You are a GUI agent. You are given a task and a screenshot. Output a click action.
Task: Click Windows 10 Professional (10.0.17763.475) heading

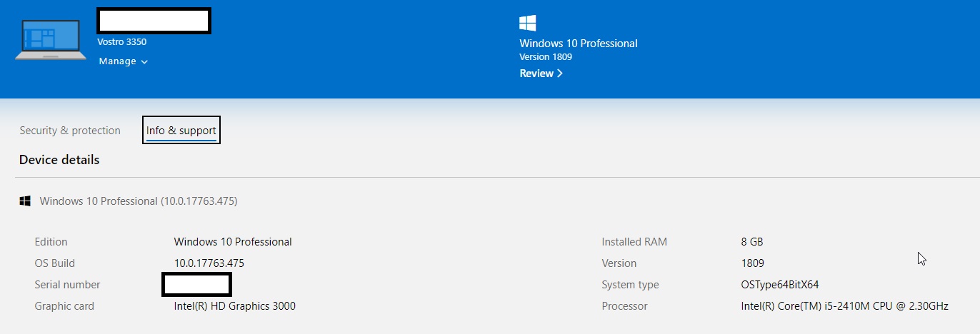pyautogui.click(x=139, y=201)
